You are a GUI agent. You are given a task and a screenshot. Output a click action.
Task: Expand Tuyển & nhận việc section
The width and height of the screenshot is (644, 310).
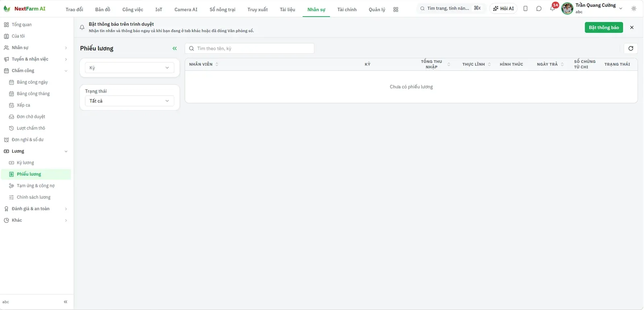(x=36, y=59)
